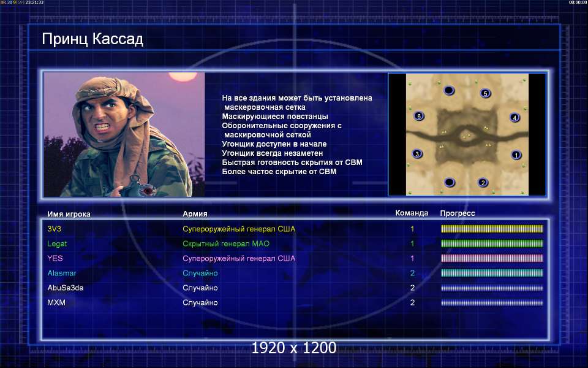Click start position marker 1 on the minimap

click(x=516, y=155)
